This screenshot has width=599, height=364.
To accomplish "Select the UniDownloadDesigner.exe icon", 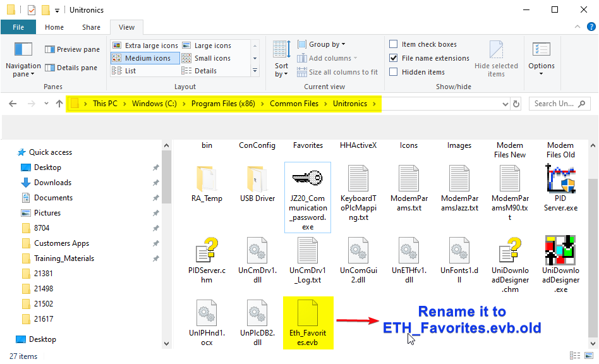I will [x=560, y=251].
